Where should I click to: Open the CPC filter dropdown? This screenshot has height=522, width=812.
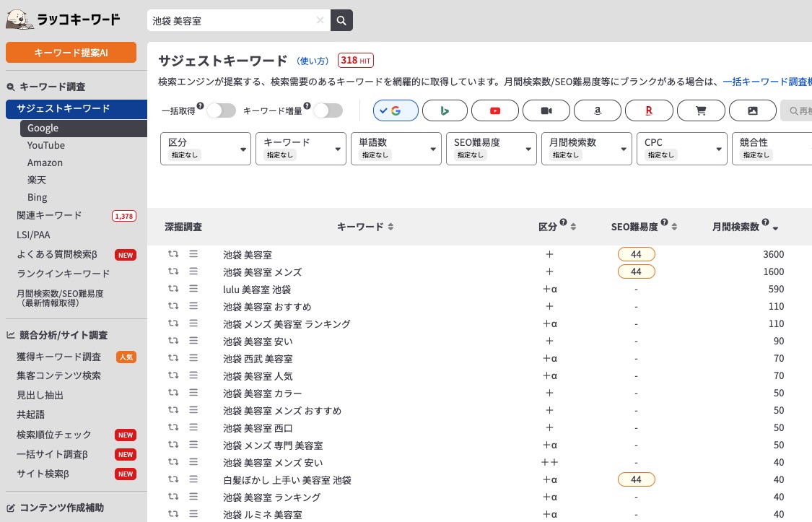[x=682, y=149]
